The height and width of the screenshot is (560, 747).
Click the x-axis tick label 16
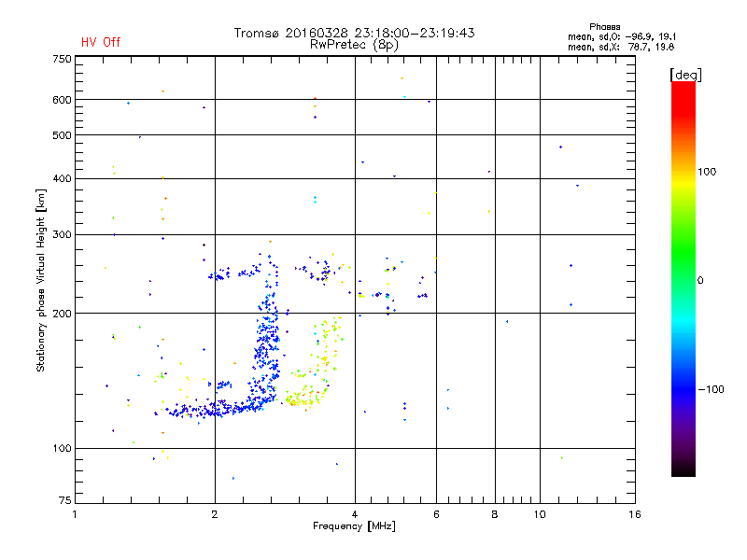click(x=635, y=514)
